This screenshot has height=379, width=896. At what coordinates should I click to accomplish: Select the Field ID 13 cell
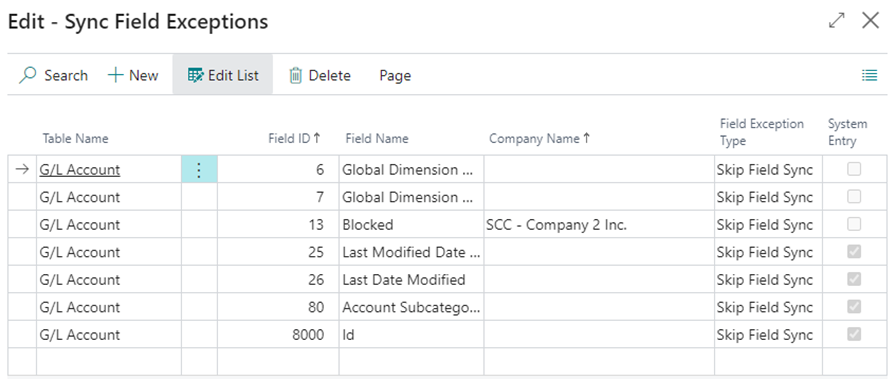click(x=278, y=225)
